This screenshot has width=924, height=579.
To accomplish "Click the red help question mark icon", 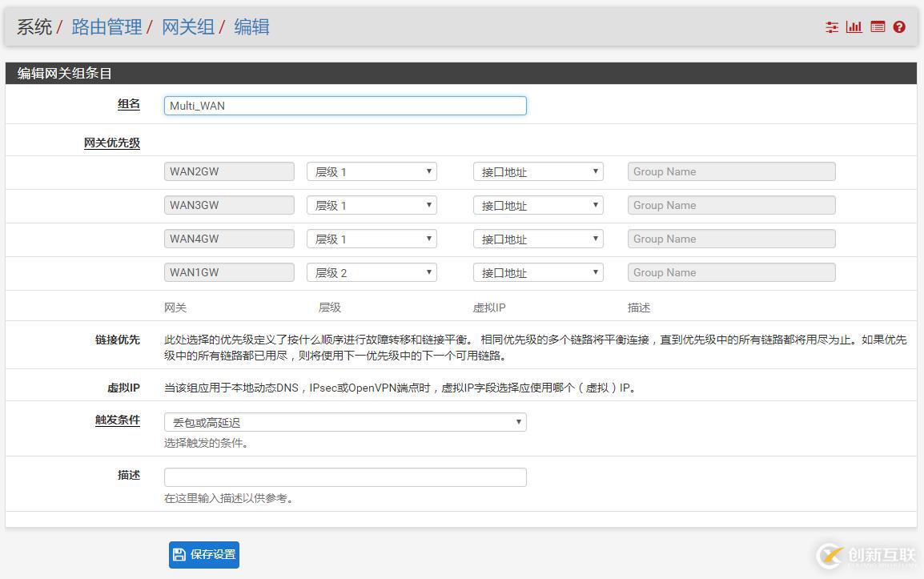I will pos(898,26).
